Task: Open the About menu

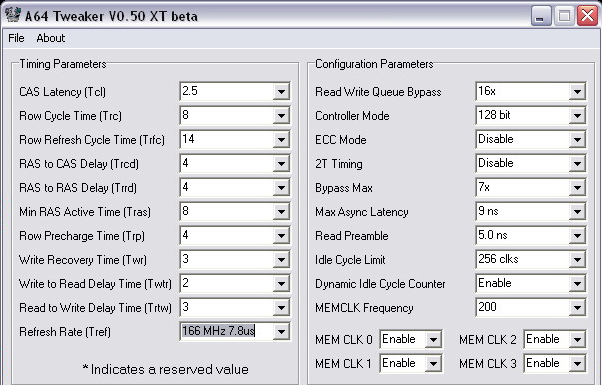Action: [x=51, y=38]
